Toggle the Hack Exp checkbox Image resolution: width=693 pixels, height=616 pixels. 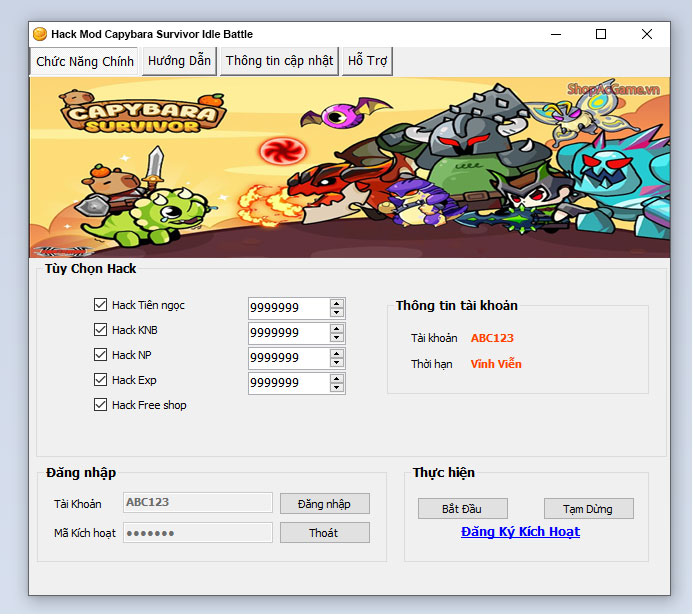[x=100, y=380]
